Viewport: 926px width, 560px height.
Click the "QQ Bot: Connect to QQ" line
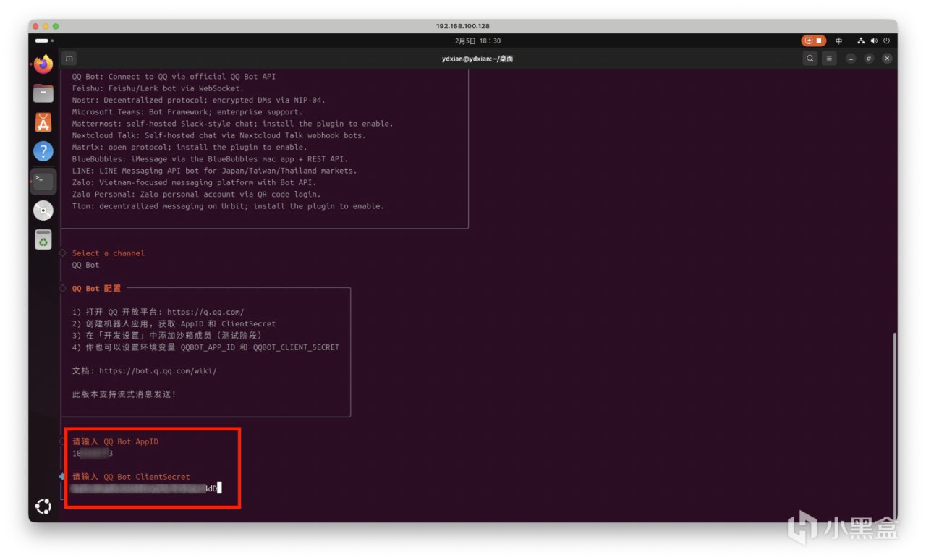(174, 77)
